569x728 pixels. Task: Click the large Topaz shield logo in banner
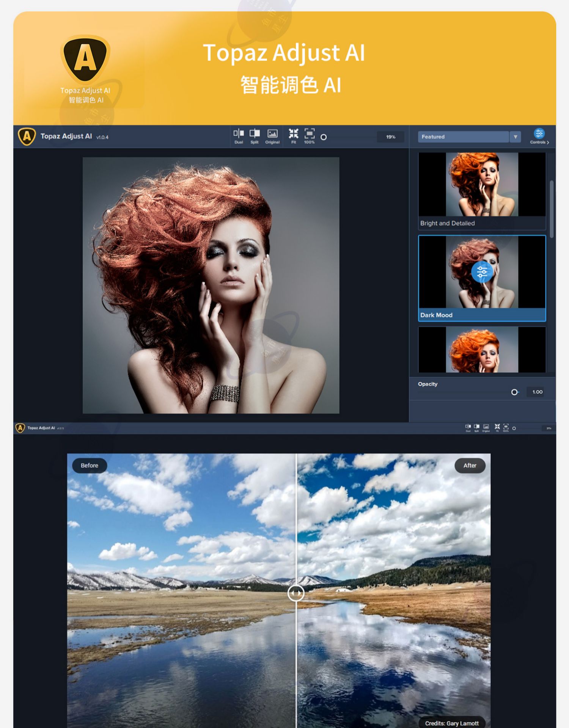[85, 59]
